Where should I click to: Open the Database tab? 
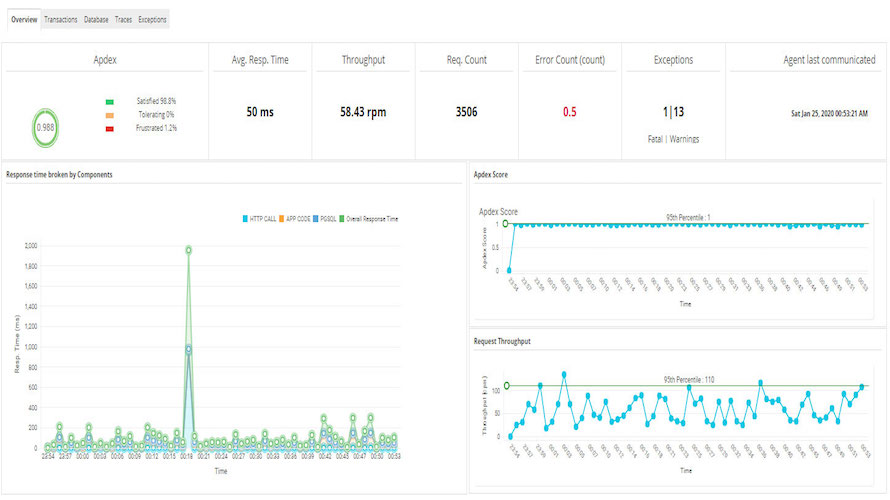tap(96, 19)
